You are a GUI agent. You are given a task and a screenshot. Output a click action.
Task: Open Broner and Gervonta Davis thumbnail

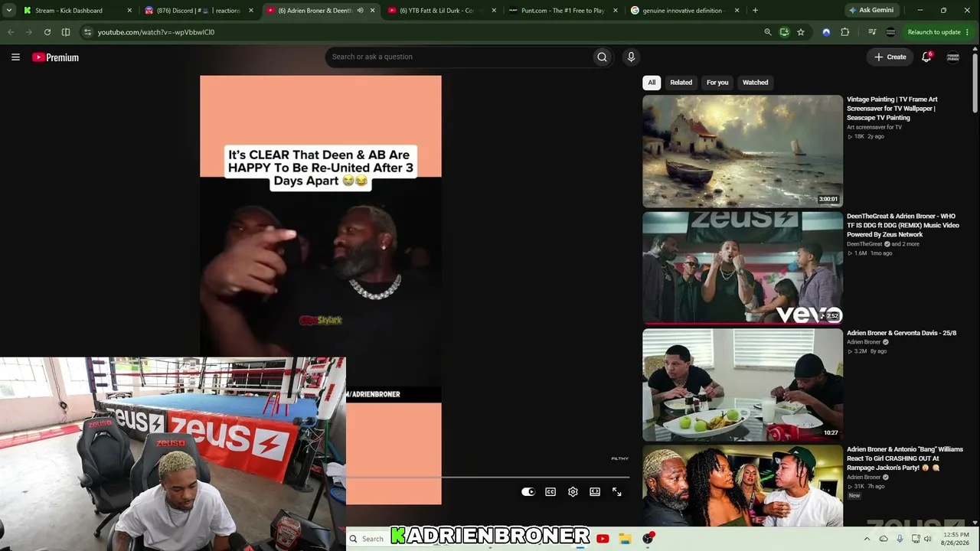[743, 385]
